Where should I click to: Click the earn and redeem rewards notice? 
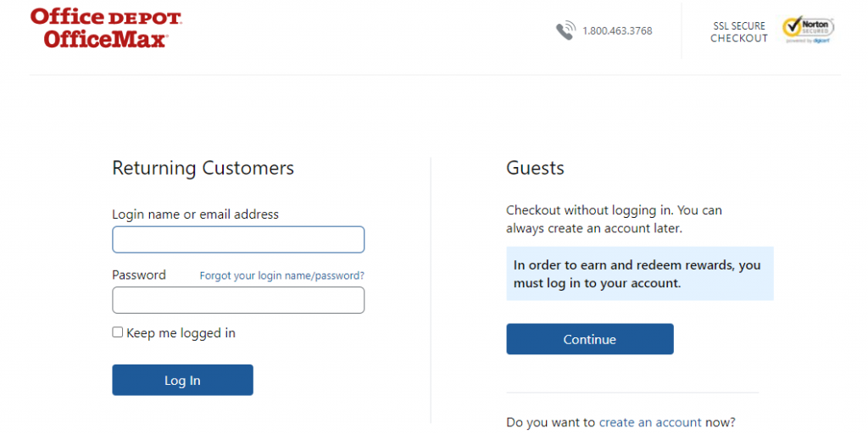pos(640,274)
